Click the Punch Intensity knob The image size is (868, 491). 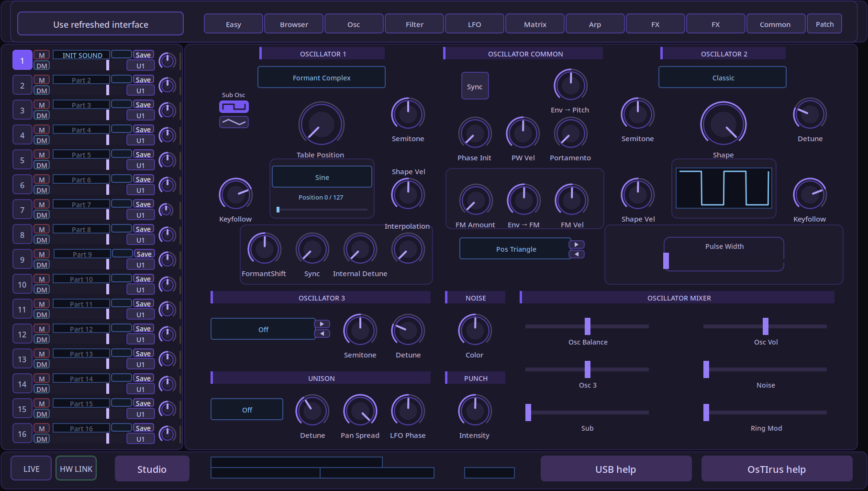pyautogui.click(x=475, y=411)
